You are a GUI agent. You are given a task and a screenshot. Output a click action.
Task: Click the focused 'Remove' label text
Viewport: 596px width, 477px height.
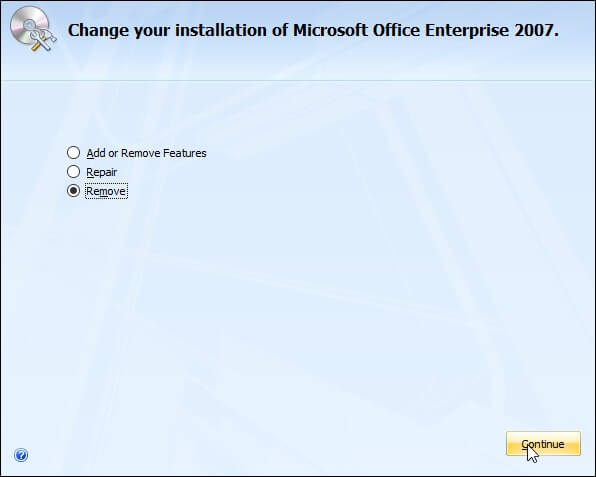tap(106, 191)
